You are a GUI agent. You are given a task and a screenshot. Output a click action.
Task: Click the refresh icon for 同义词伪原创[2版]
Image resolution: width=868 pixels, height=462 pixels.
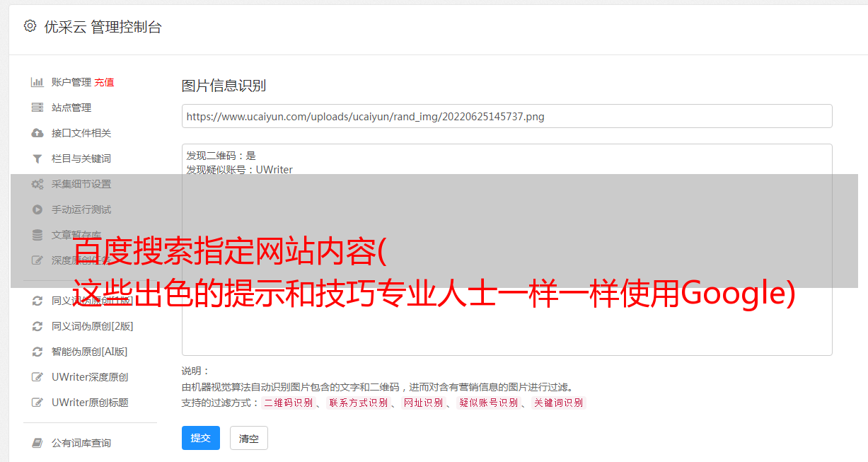tap(37, 326)
